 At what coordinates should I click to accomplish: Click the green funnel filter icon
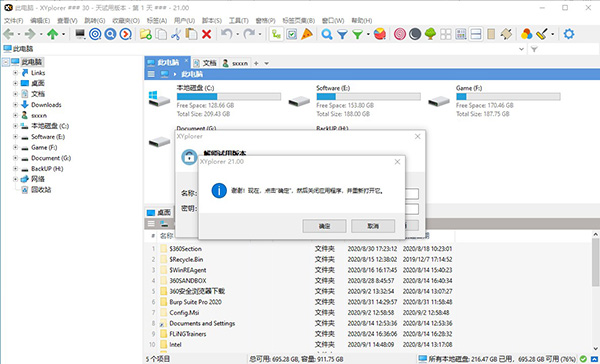pyautogui.click(x=357, y=34)
